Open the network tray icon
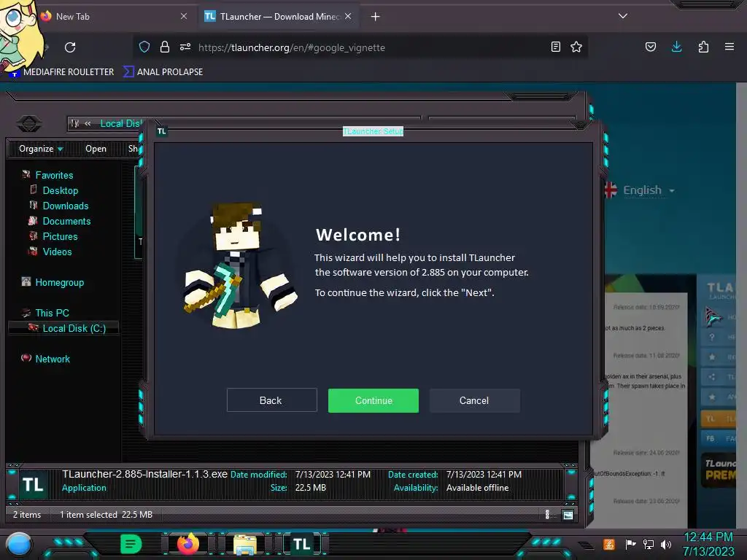 (x=648, y=544)
